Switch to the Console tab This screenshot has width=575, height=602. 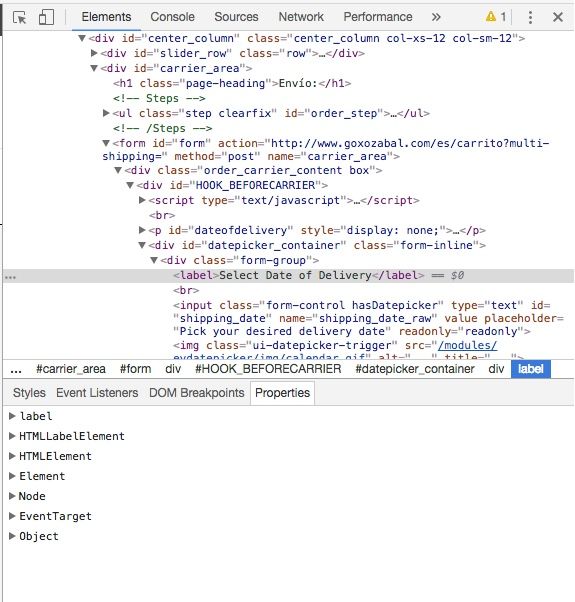[x=172, y=17]
